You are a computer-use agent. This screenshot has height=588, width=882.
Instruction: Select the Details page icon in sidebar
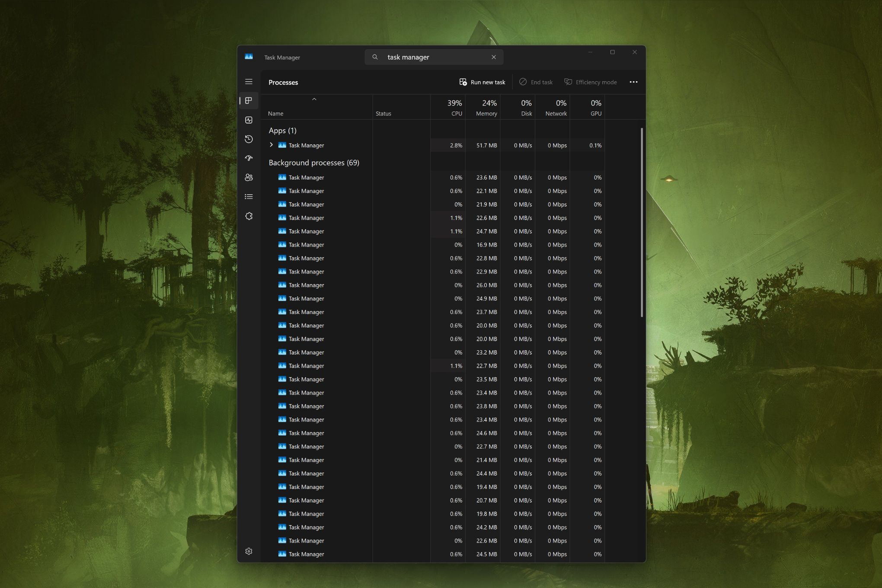pyautogui.click(x=249, y=196)
